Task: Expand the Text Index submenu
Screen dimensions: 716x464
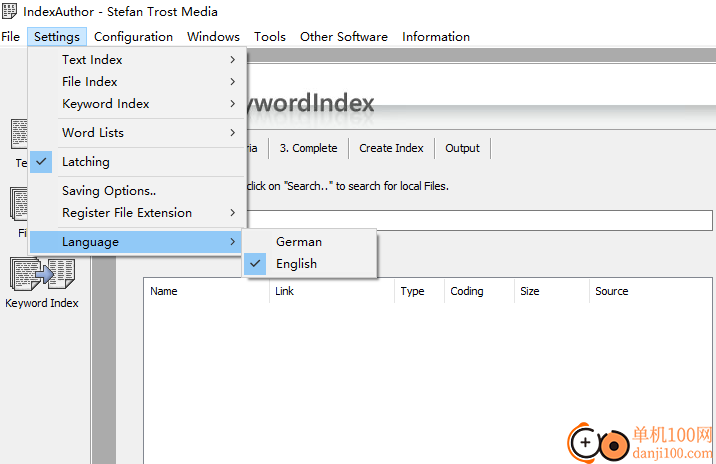Action: 137,60
